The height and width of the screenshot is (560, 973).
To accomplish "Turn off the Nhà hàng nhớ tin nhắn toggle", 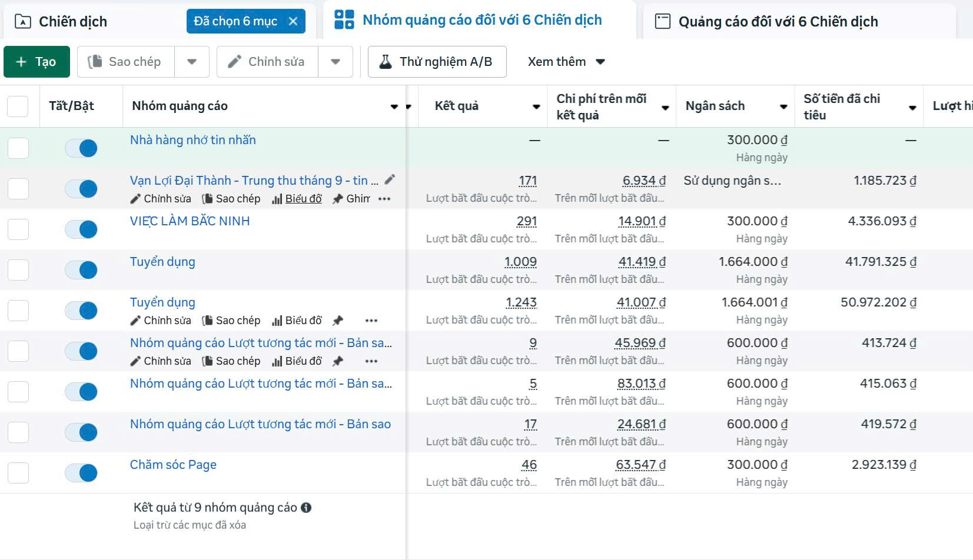I will click(81, 148).
